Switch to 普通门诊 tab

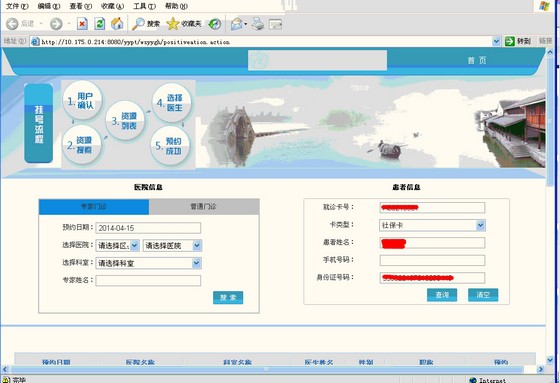204,207
